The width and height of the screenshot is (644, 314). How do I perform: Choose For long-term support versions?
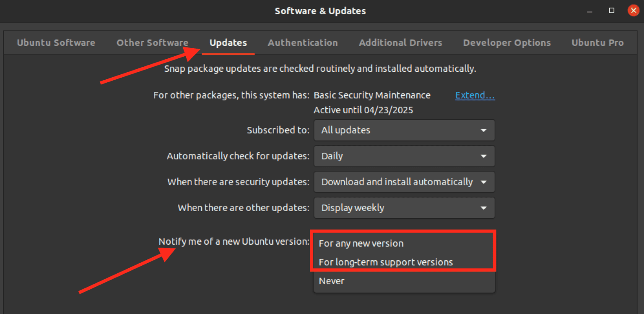click(x=386, y=262)
